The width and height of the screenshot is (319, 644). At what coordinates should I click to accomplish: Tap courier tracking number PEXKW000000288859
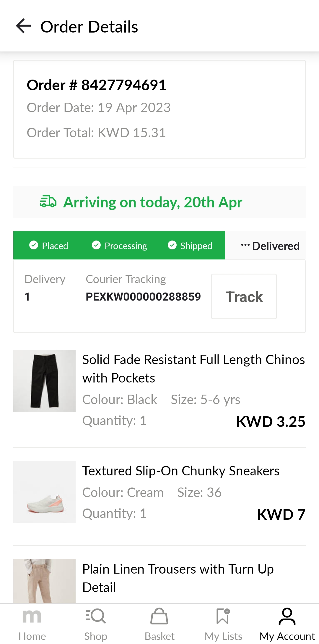(143, 297)
